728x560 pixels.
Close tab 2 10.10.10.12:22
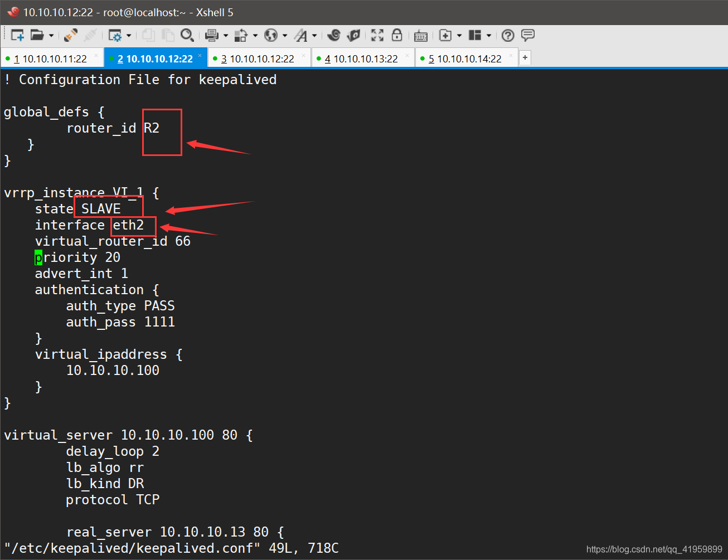(x=200, y=55)
